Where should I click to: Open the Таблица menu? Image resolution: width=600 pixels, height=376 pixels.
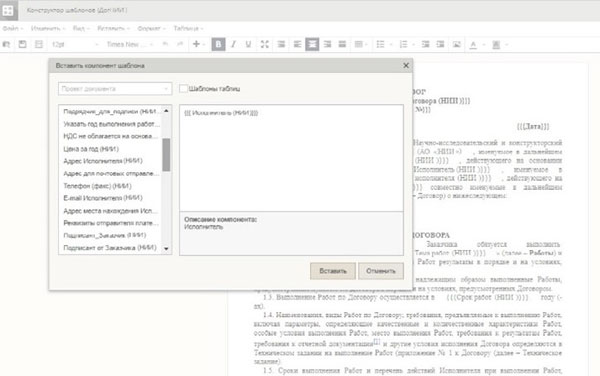point(188,29)
